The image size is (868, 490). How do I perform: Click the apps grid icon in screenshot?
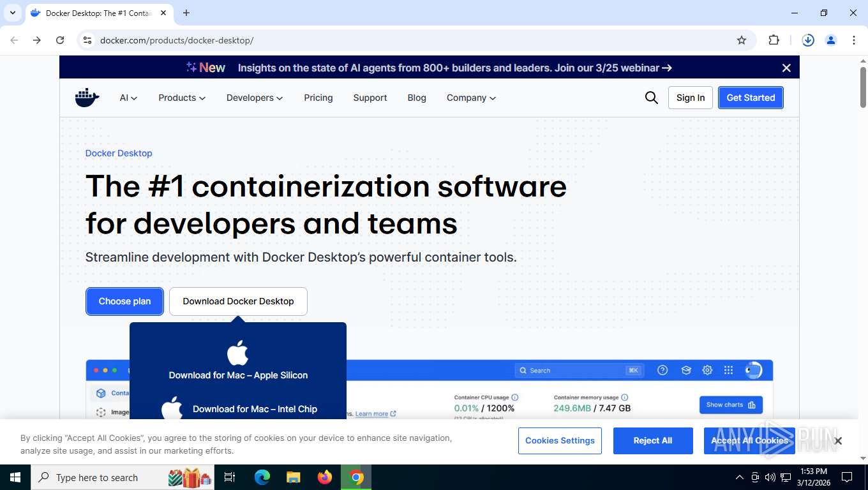(x=728, y=370)
